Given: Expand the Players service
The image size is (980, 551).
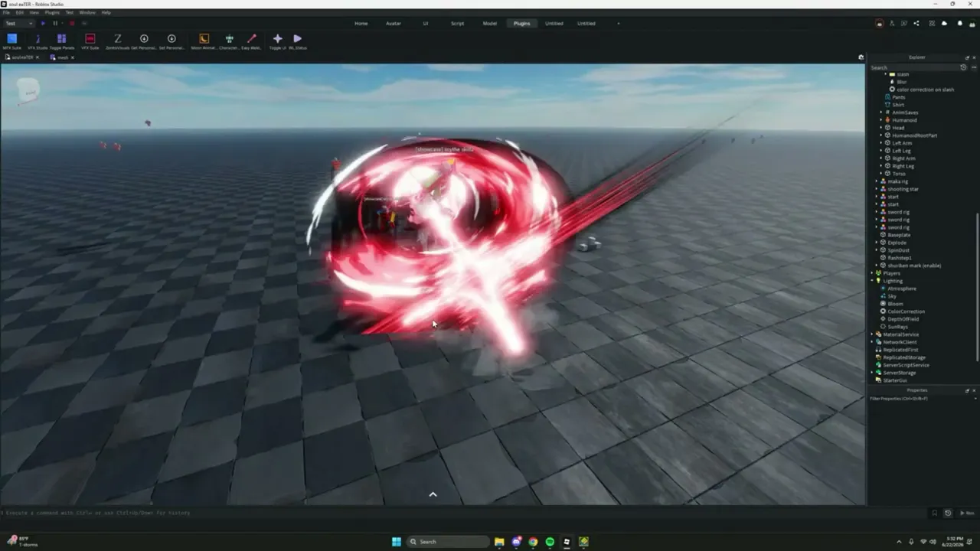Looking at the screenshot, I should [872, 273].
